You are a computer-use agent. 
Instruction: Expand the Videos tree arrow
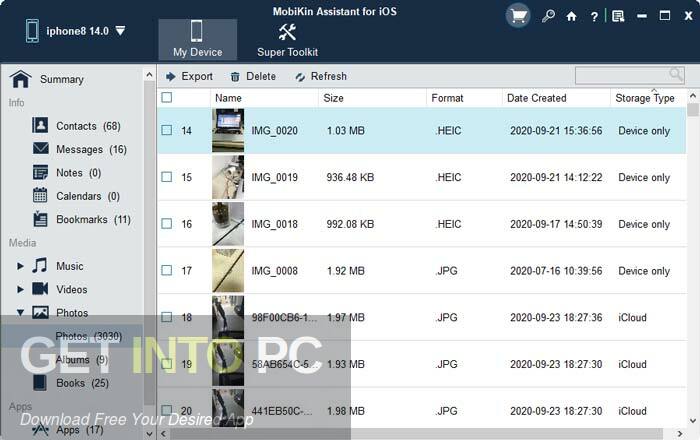20,289
